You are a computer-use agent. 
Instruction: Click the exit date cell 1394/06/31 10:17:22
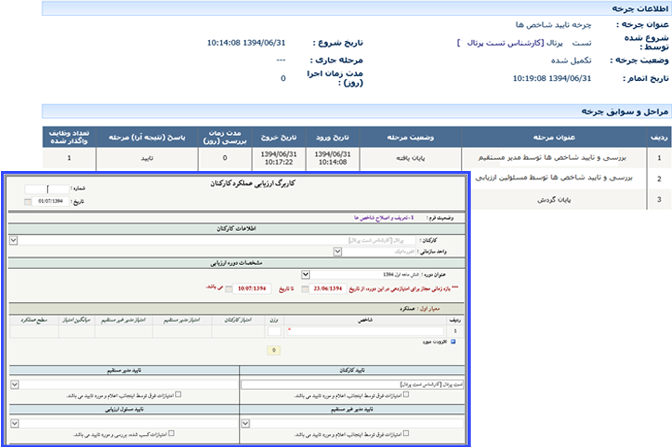[279, 158]
